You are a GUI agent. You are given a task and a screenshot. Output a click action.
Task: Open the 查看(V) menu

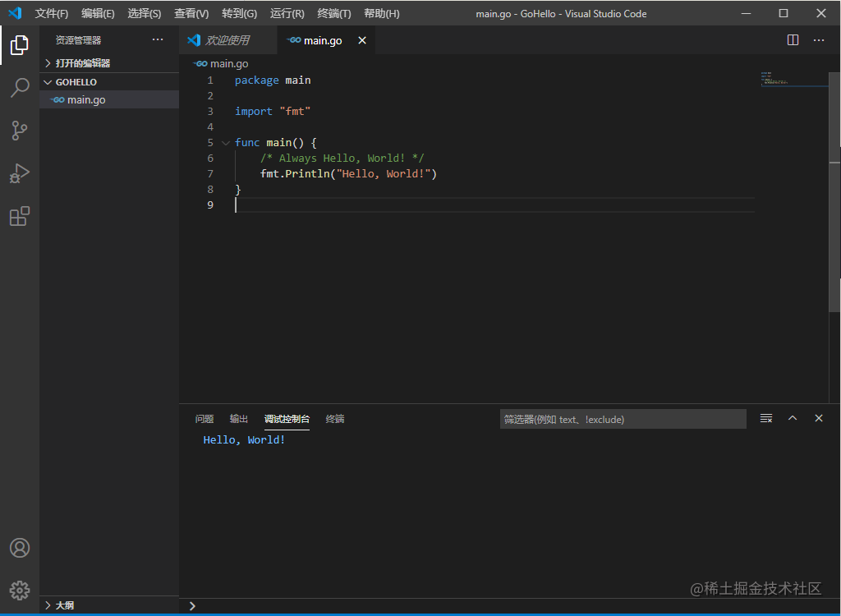click(x=191, y=13)
